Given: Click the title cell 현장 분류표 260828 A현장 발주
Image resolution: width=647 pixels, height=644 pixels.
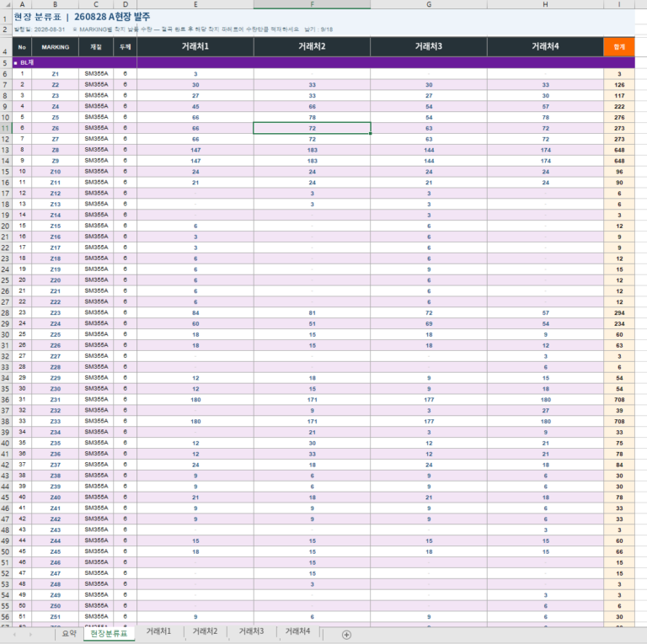Looking at the screenshot, I should coord(82,17).
